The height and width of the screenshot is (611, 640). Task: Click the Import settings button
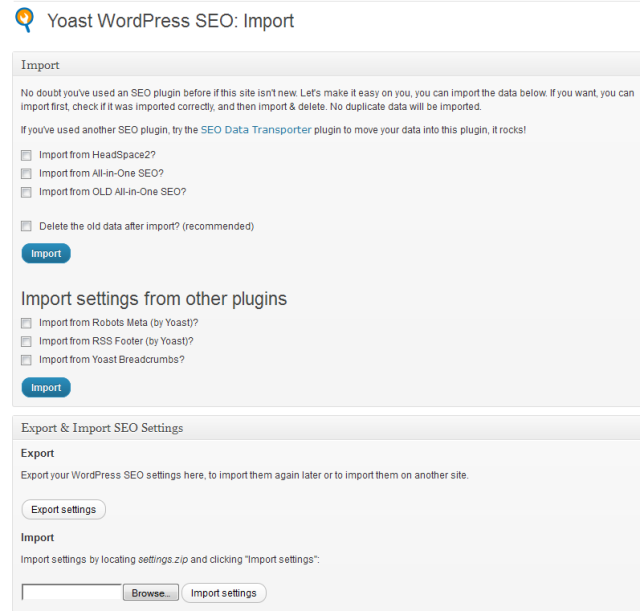tap(223, 593)
